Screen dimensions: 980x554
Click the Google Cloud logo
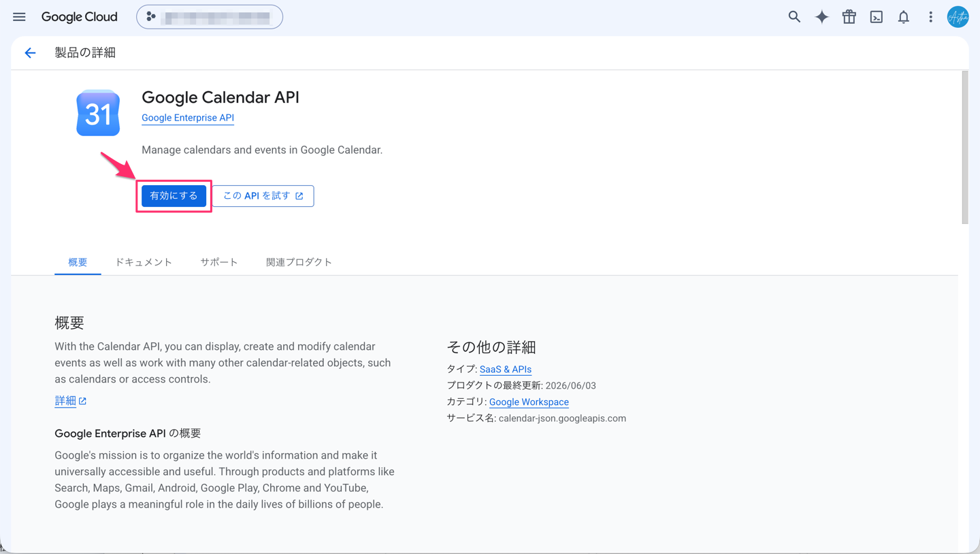[79, 17]
